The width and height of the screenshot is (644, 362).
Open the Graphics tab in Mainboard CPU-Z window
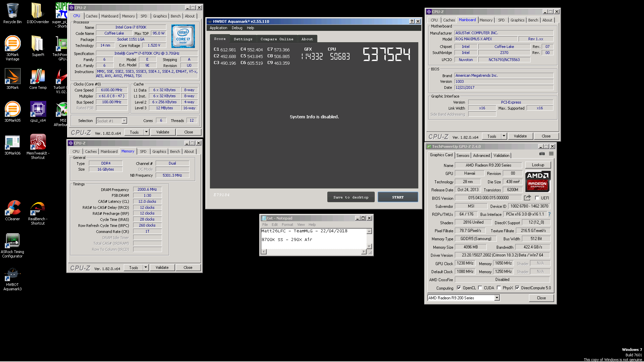(517, 20)
